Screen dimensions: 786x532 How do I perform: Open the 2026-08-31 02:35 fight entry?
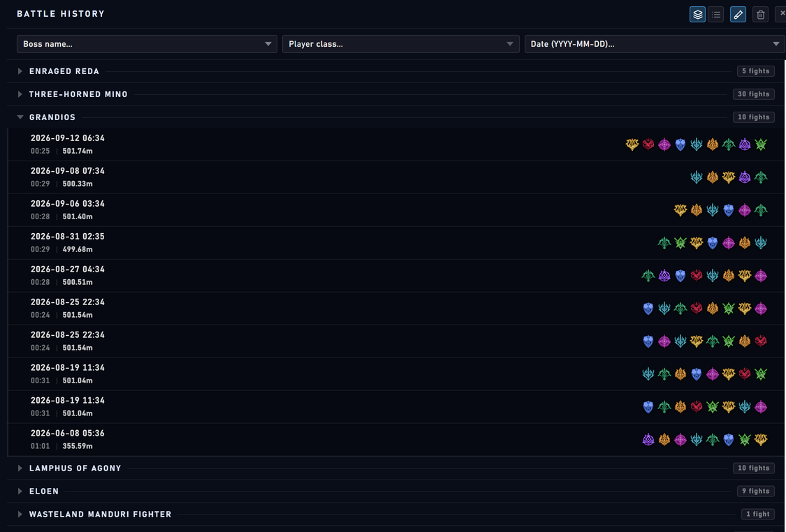point(395,243)
